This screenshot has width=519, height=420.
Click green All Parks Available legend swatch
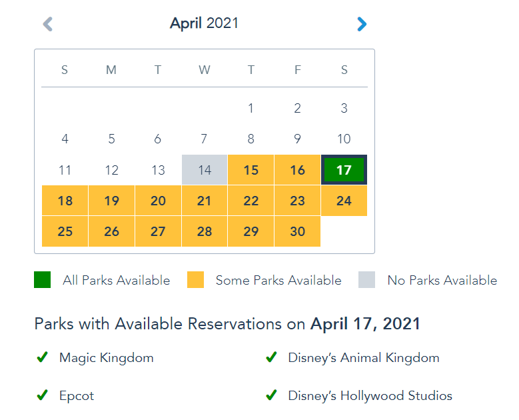[x=43, y=280]
